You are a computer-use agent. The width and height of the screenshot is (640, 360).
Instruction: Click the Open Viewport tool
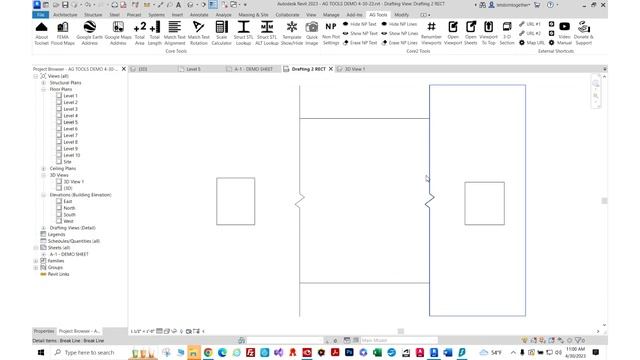click(453, 33)
